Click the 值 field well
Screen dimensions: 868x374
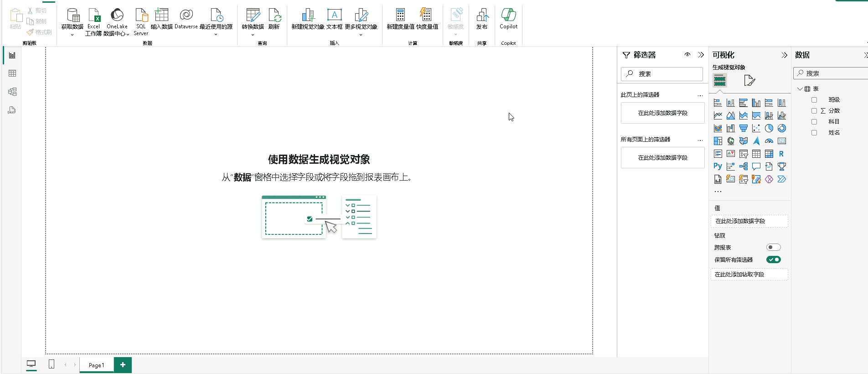(x=749, y=221)
